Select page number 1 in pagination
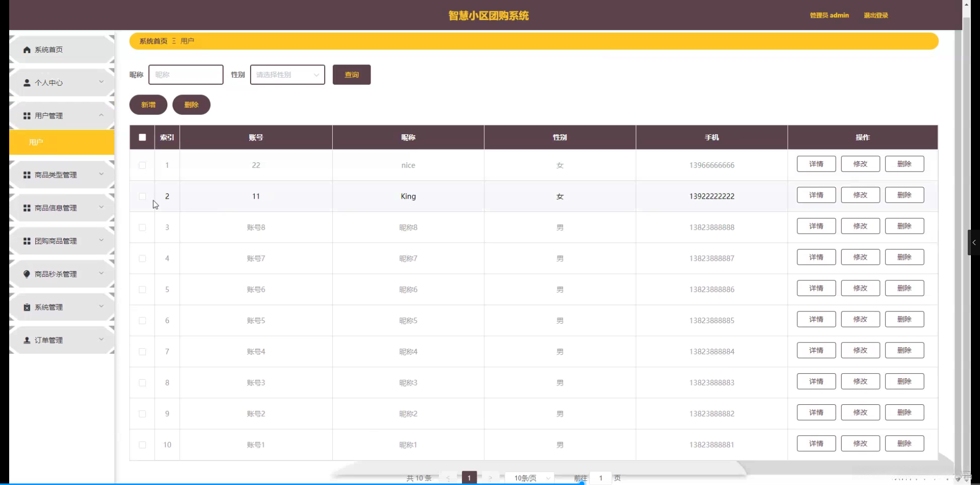The height and width of the screenshot is (485, 980). click(x=469, y=478)
